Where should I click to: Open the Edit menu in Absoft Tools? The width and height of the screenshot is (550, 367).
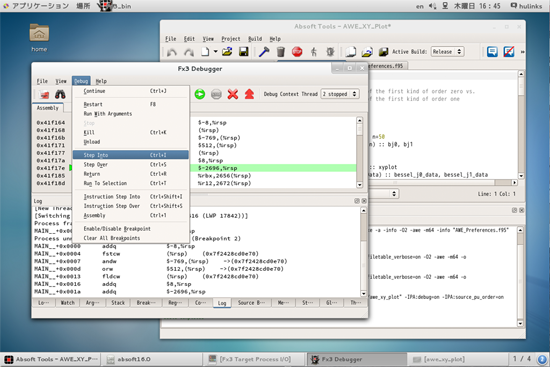[x=189, y=39]
